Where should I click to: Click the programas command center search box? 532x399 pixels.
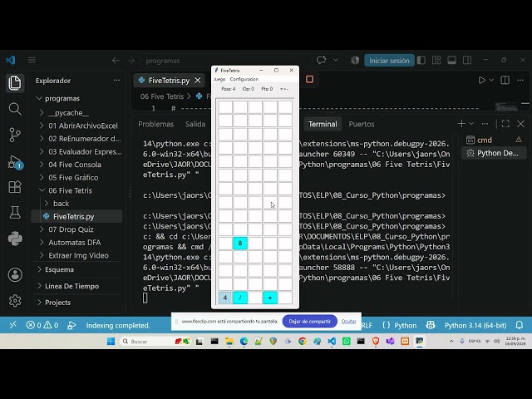225,61
